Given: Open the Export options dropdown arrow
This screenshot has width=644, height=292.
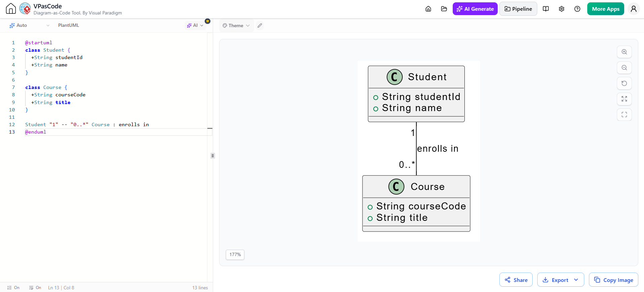Looking at the screenshot, I should pos(576,280).
